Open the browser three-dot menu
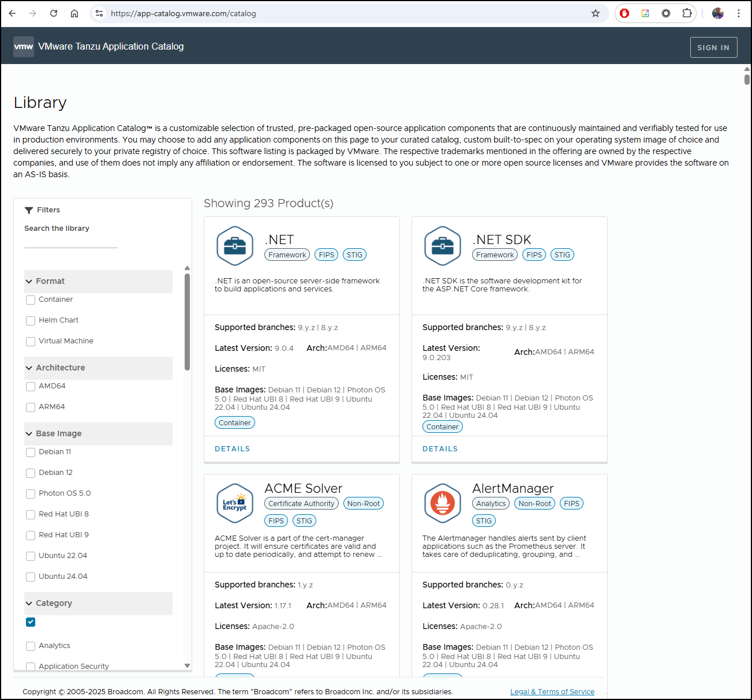 tap(739, 13)
